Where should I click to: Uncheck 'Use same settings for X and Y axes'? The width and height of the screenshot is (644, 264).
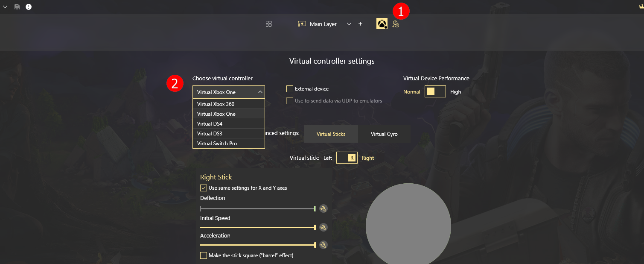204,188
